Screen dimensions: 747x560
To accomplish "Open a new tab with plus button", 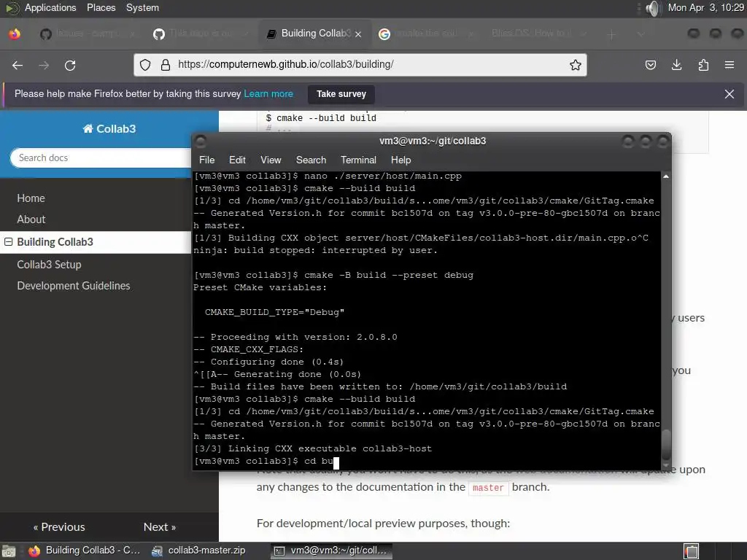I will 612,34.
